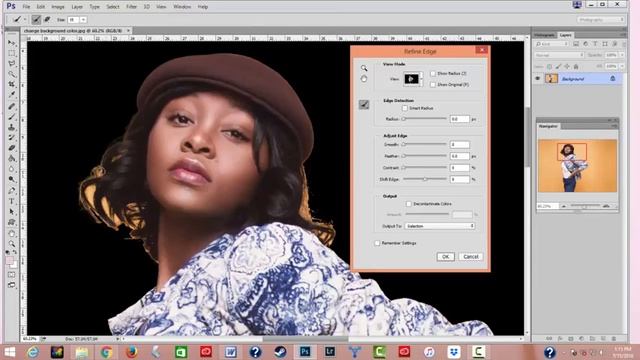Click the Contrast value field
640x360 pixels.
460,168
